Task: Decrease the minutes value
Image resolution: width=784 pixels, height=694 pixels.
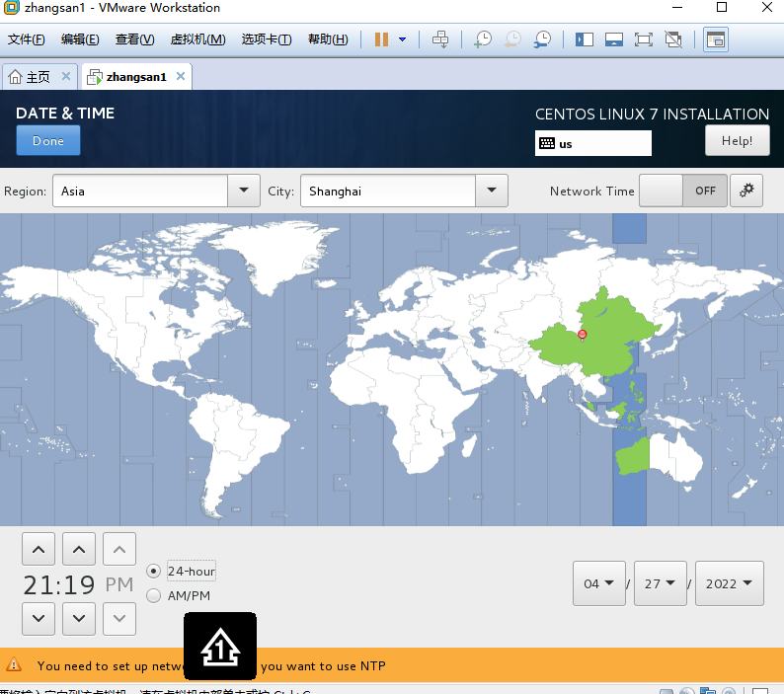Action: coord(79,619)
